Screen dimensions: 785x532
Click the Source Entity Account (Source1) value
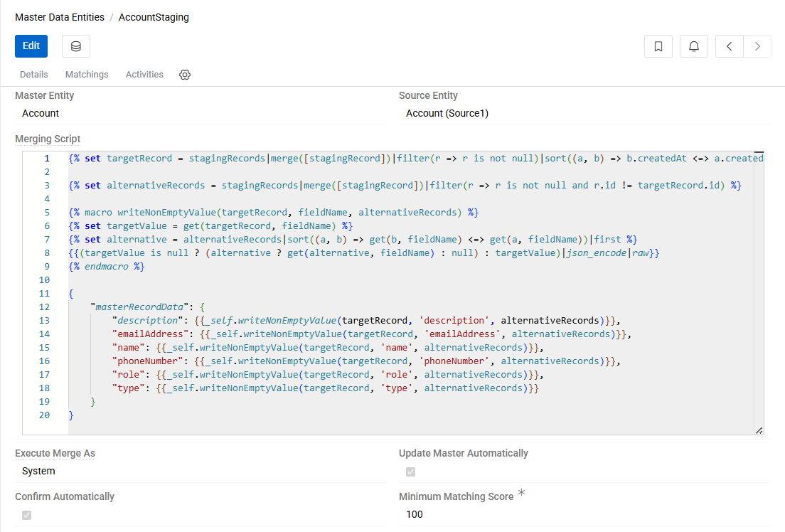pyautogui.click(x=447, y=113)
